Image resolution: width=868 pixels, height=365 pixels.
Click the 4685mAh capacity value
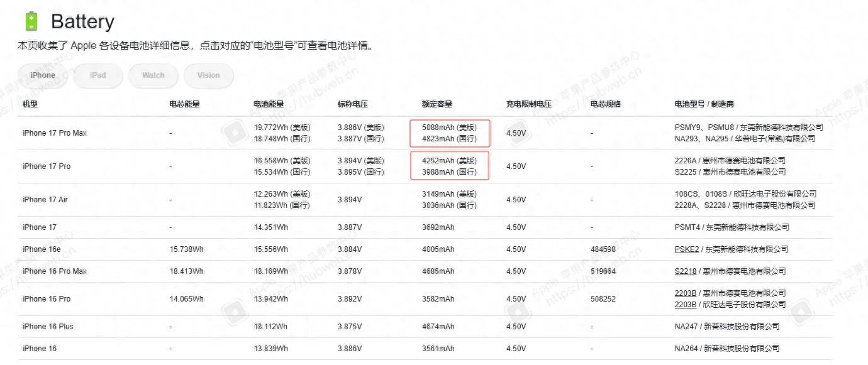[438, 271]
